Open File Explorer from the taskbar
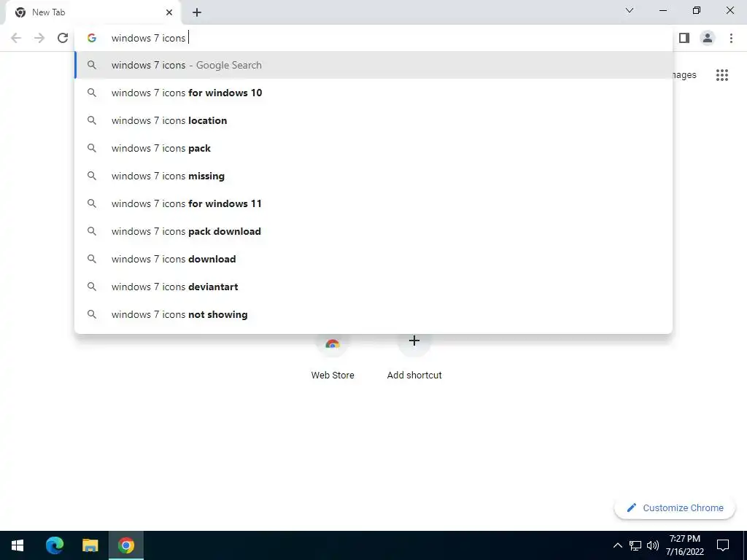The width and height of the screenshot is (747, 560). (90, 545)
